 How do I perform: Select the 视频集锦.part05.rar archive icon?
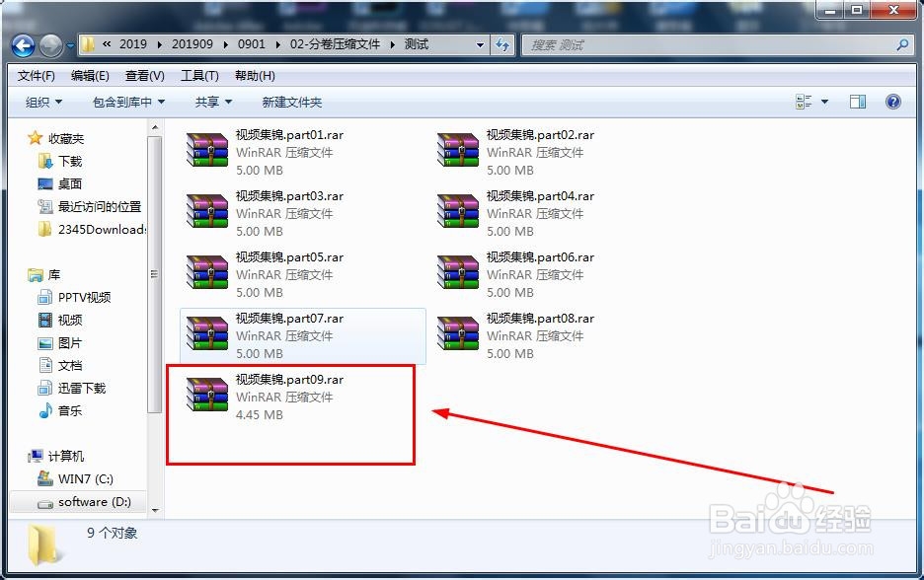[207, 272]
